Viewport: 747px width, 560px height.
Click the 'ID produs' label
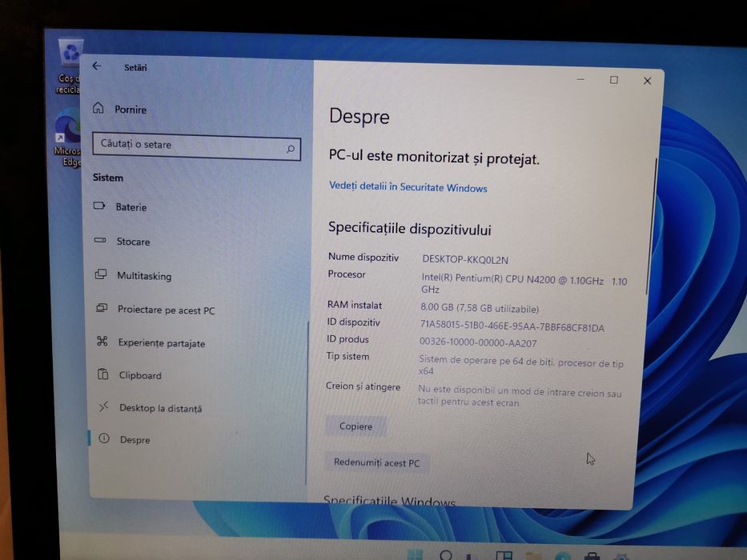pos(347,339)
